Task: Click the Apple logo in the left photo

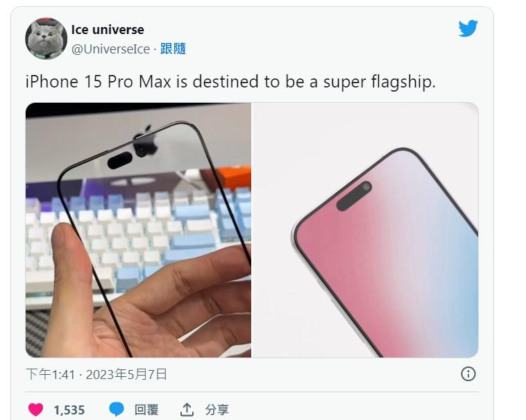Action: coord(146,141)
